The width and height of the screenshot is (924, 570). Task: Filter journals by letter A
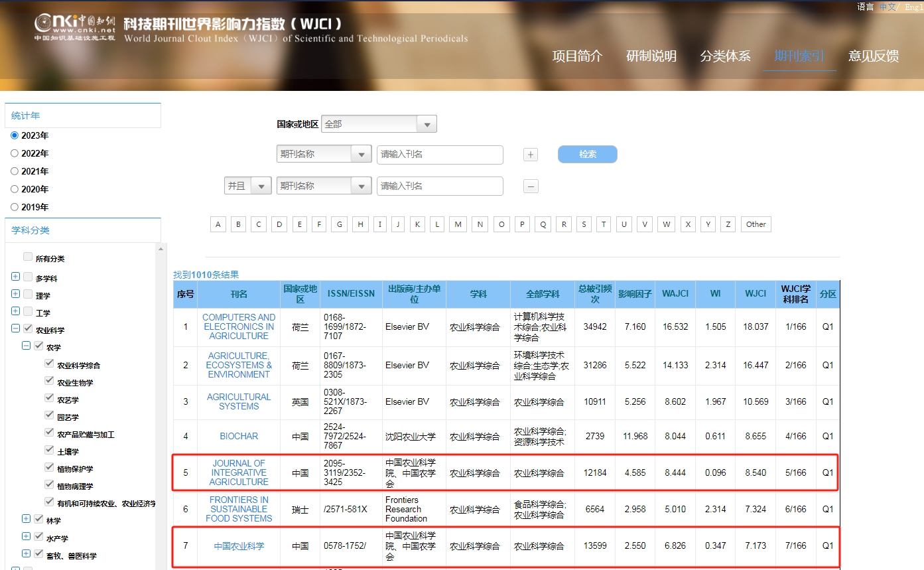(218, 224)
